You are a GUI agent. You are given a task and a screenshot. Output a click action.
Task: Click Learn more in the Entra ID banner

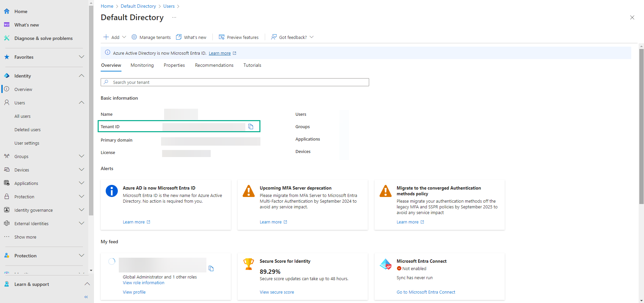point(220,53)
